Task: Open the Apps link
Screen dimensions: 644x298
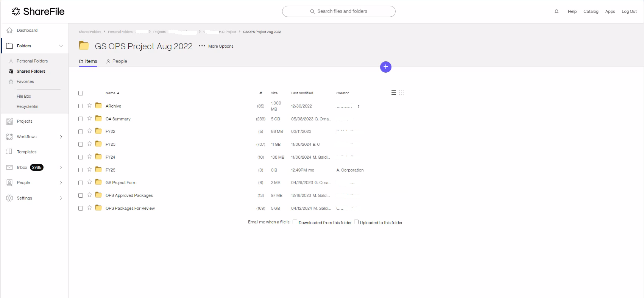Action: tap(610, 11)
